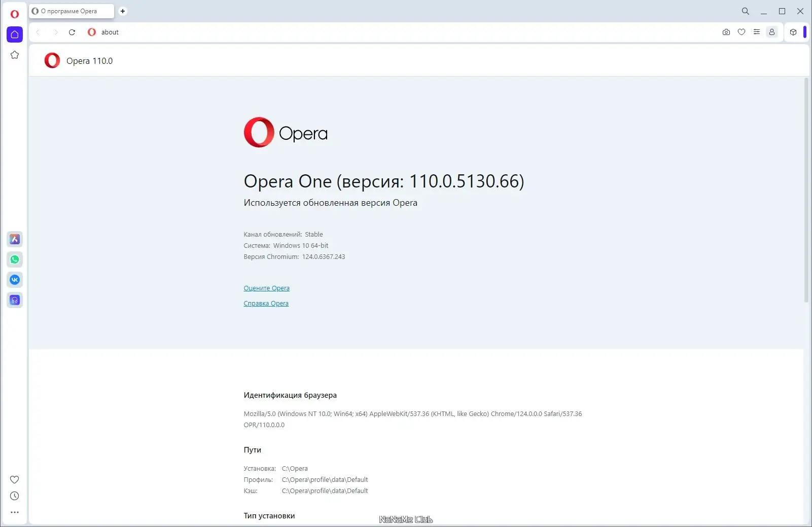Image resolution: width=812 pixels, height=527 pixels.
Task: Open WhatsApp sidebar messenger
Action: 15,259
